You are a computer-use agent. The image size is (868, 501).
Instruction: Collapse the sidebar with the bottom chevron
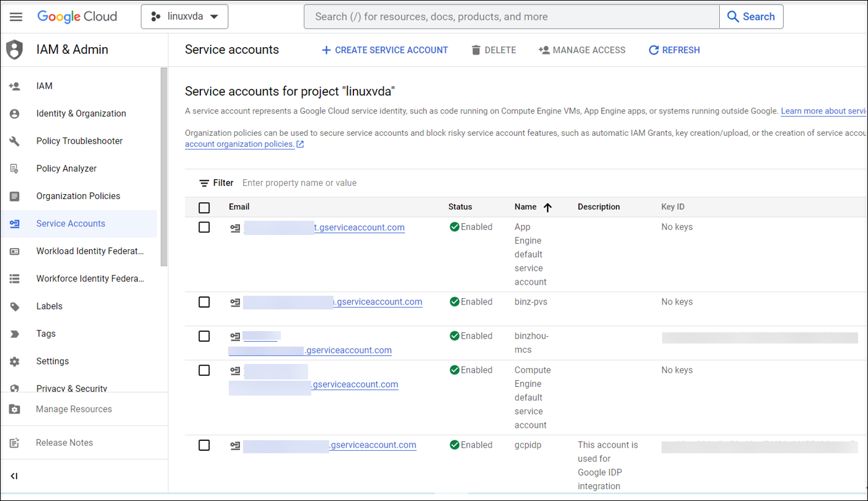pyautogui.click(x=15, y=476)
